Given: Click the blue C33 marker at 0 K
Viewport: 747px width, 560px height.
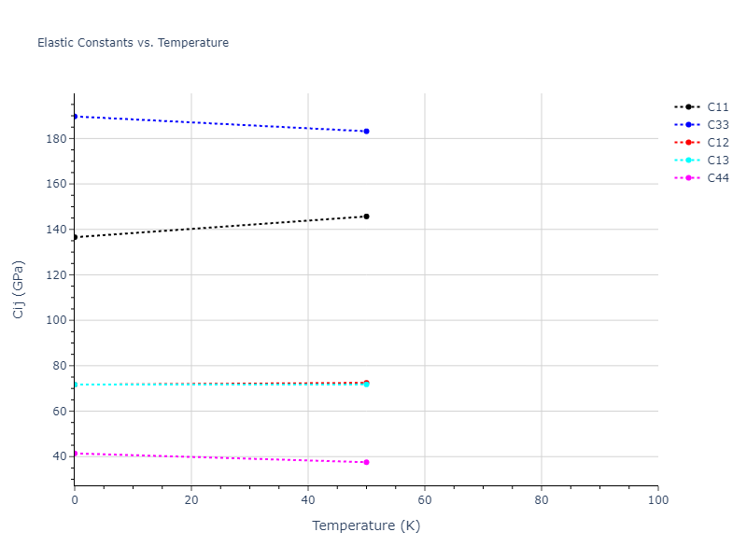Looking at the screenshot, I should 75,117.
